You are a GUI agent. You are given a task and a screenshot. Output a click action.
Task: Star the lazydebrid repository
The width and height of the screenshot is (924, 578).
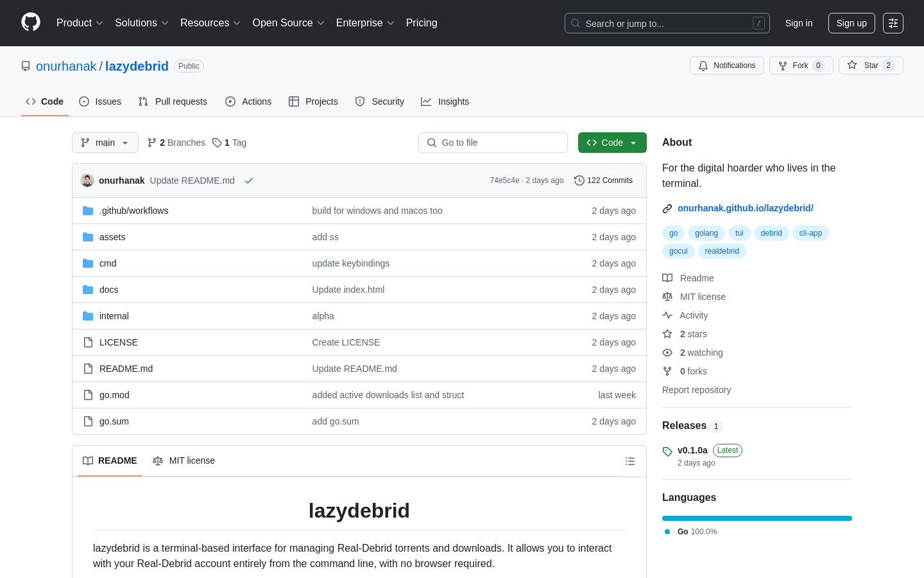tap(871, 66)
